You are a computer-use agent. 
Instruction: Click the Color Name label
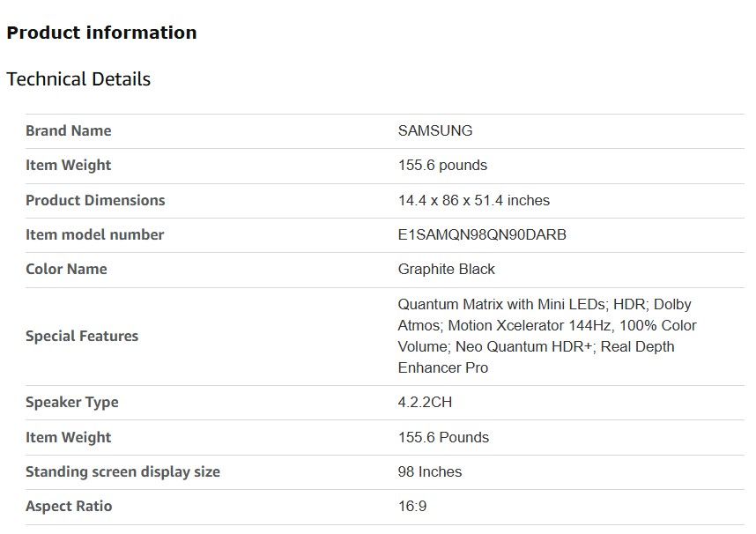point(66,269)
